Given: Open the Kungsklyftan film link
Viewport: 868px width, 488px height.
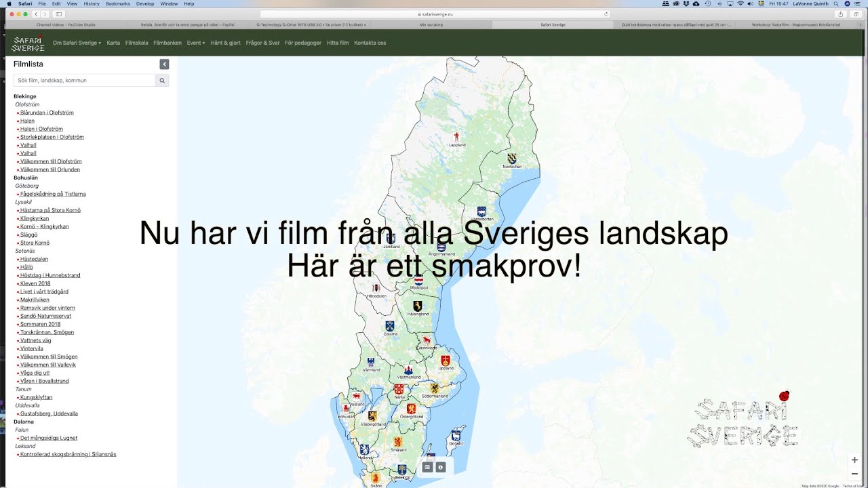Looking at the screenshot, I should point(36,397).
